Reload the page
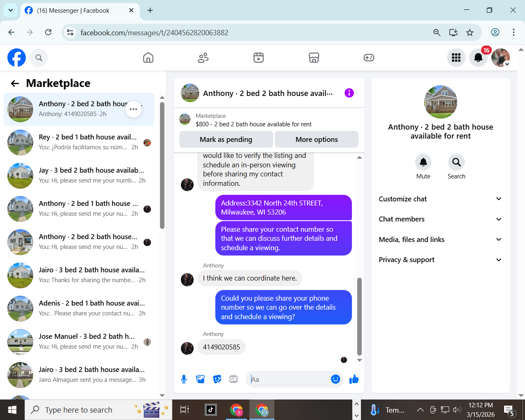525x420 pixels. click(x=48, y=32)
